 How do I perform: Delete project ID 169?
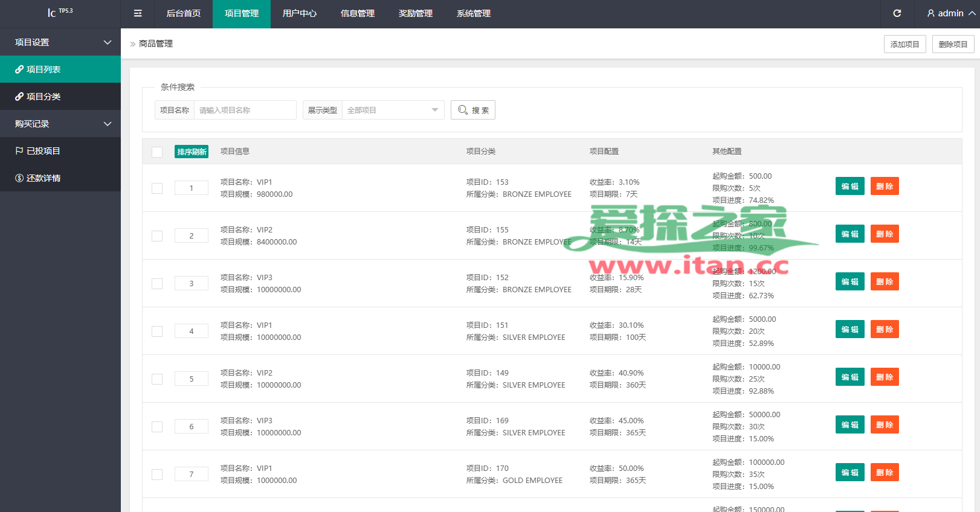tap(885, 424)
